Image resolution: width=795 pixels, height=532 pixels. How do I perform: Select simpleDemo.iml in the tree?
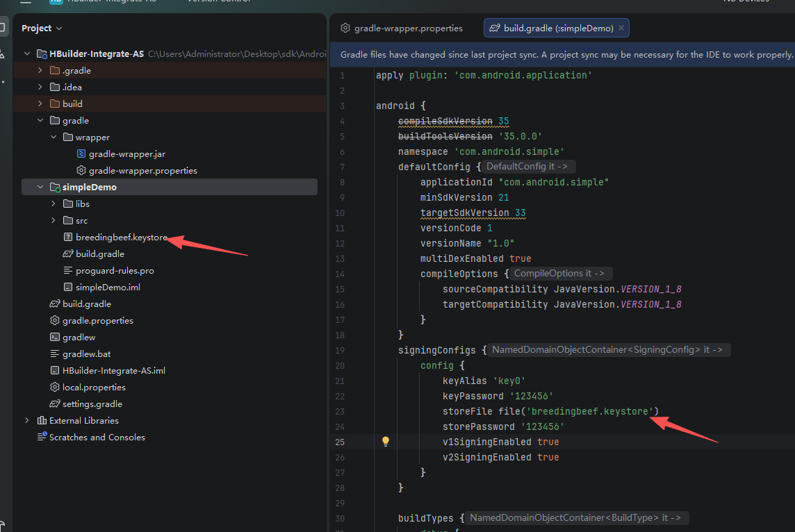[108, 288]
